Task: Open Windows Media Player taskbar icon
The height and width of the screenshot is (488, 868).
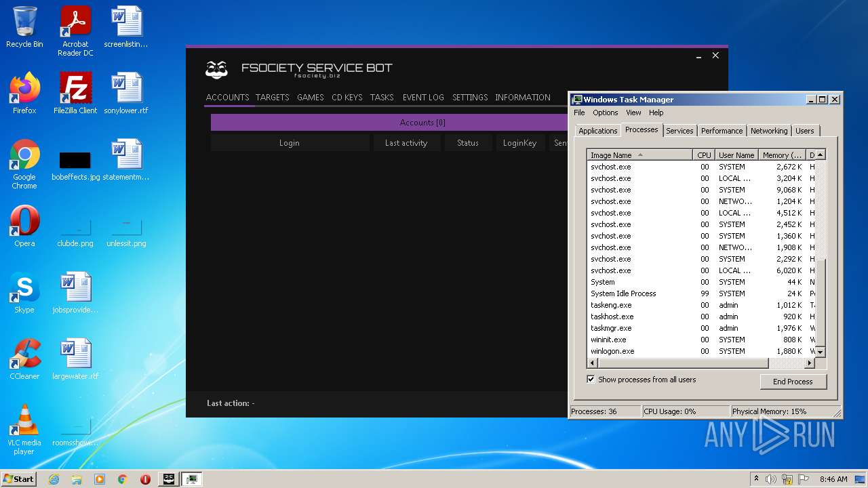Action: point(100,479)
